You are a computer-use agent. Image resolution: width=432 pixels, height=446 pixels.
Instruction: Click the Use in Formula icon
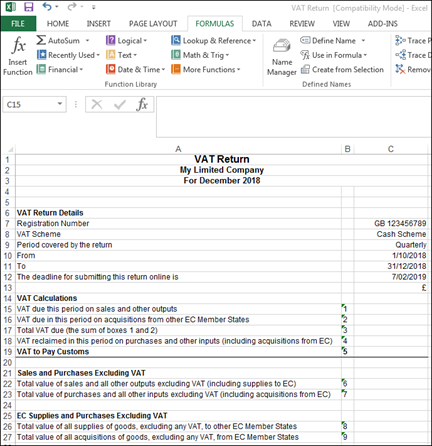point(305,55)
